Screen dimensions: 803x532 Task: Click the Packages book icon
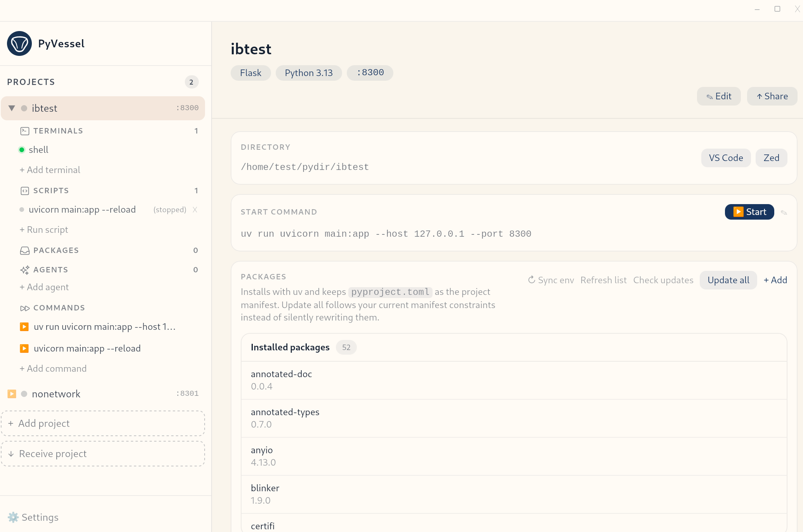pyautogui.click(x=25, y=250)
